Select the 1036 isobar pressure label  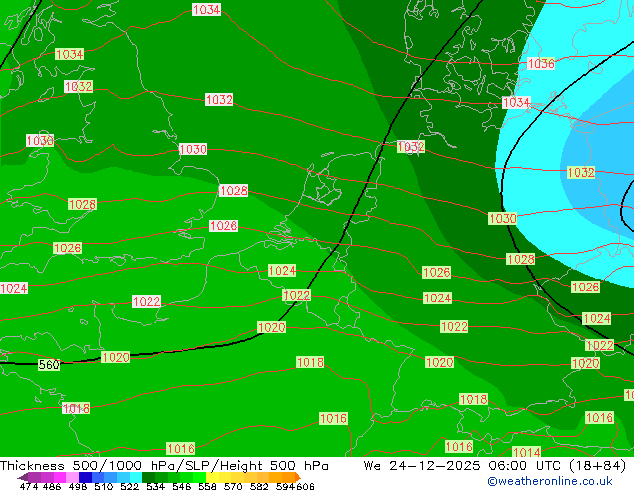coord(540,64)
